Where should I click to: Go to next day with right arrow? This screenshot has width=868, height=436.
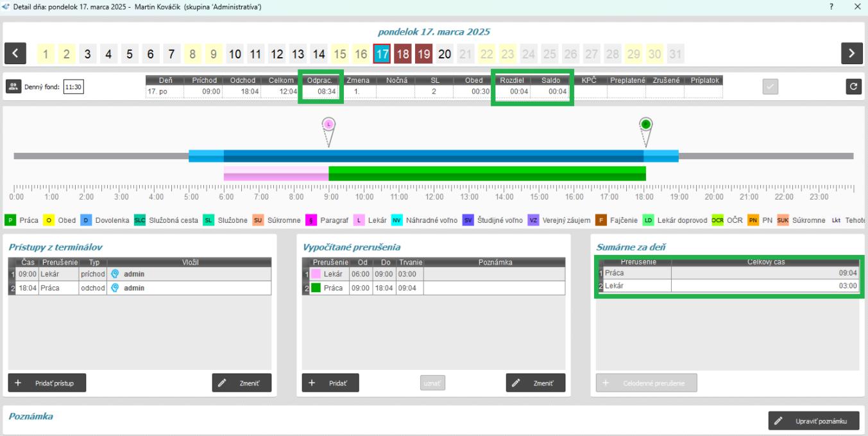point(851,53)
